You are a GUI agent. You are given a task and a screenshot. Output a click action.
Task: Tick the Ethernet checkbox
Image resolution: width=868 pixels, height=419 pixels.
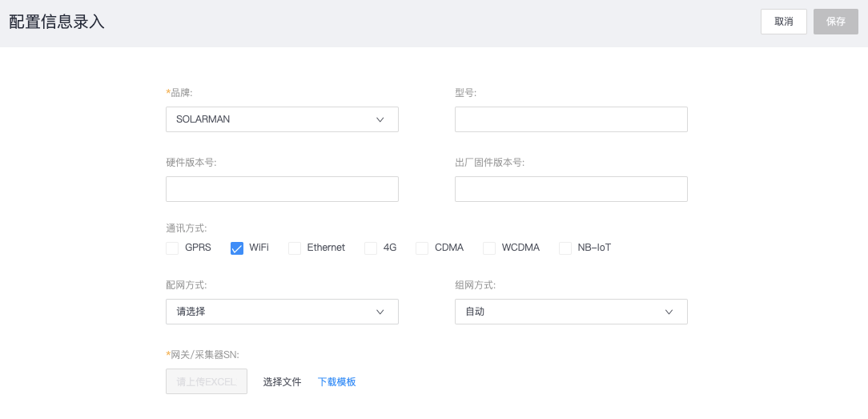pos(295,248)
